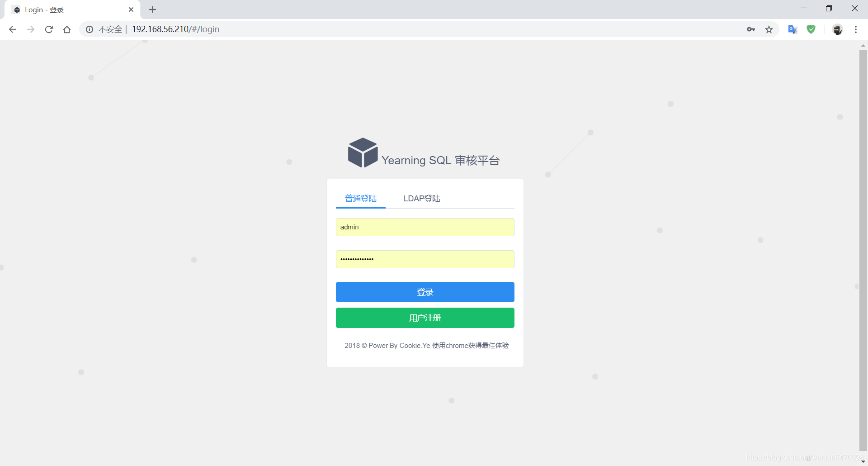Click the Yearning SQL 审核平台 title
The image size is (868, 466).
(x=440, y=161)
